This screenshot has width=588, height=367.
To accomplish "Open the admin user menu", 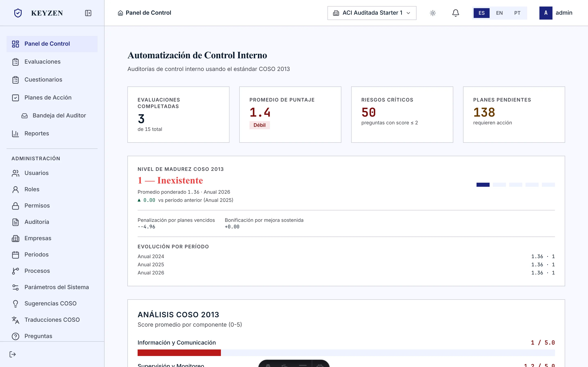I will pos(556,13).
